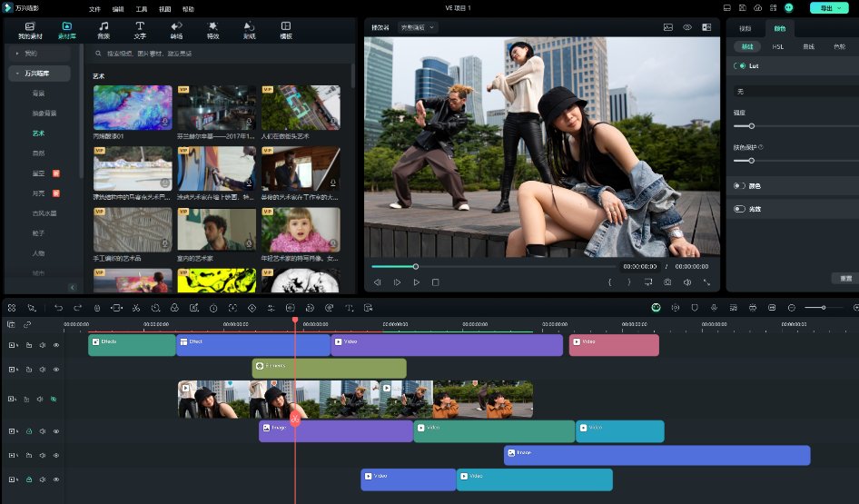Set mark out point with right brace

click(x=629, y=282)
